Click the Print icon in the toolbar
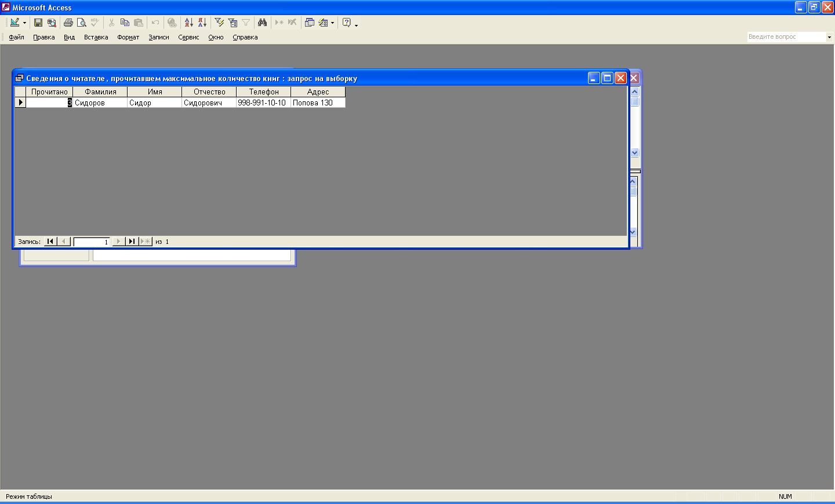 [x=68, y=23]
